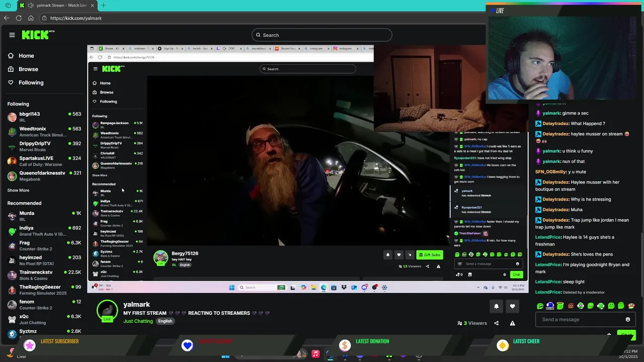The image size is (644, 362).
Task: Click yalmark's LIVE avatar below the video
Action: pos(107,311)
